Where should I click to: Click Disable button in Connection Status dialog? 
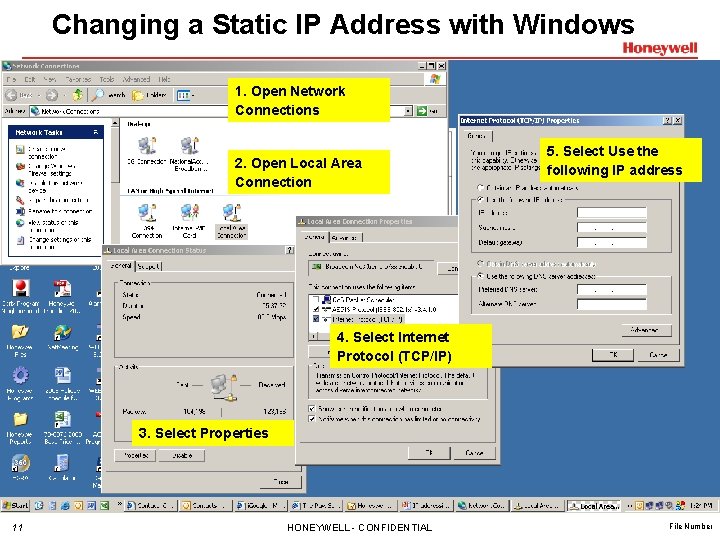182,456
